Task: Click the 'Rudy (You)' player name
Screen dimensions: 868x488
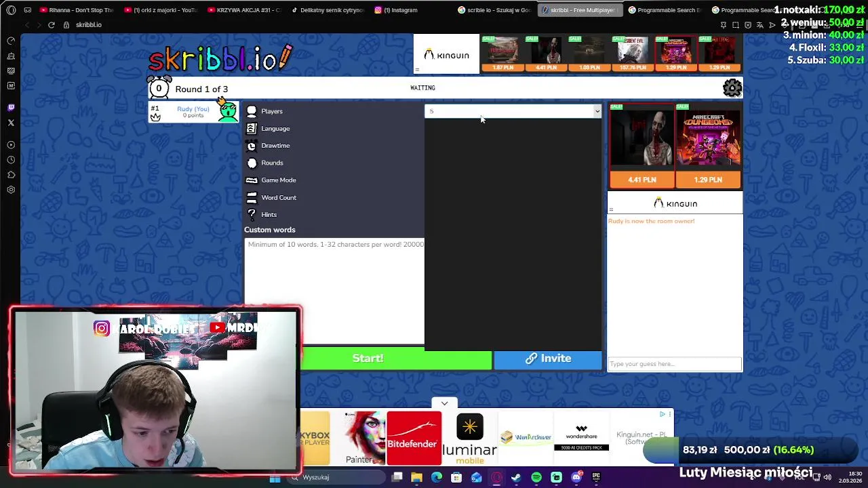Action: click(193, 108)
